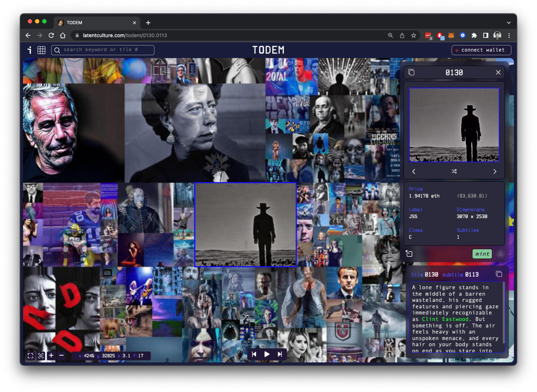Click connect wallet
Screen dimensions: 537x392
click(481, 50)
